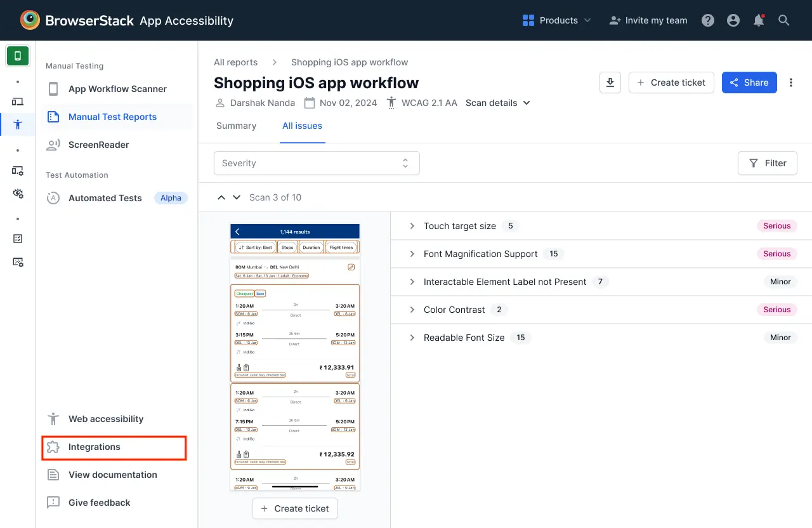Switch to the Summary tab
812x528 pixels.
[236, 126]
